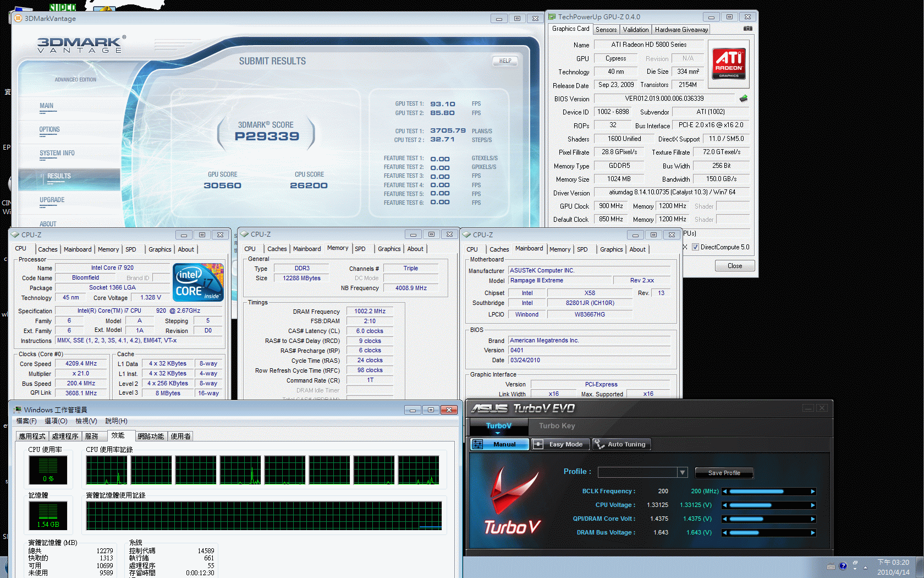
Task: Click the CPU SCORE value 26200
Action: 309,186
